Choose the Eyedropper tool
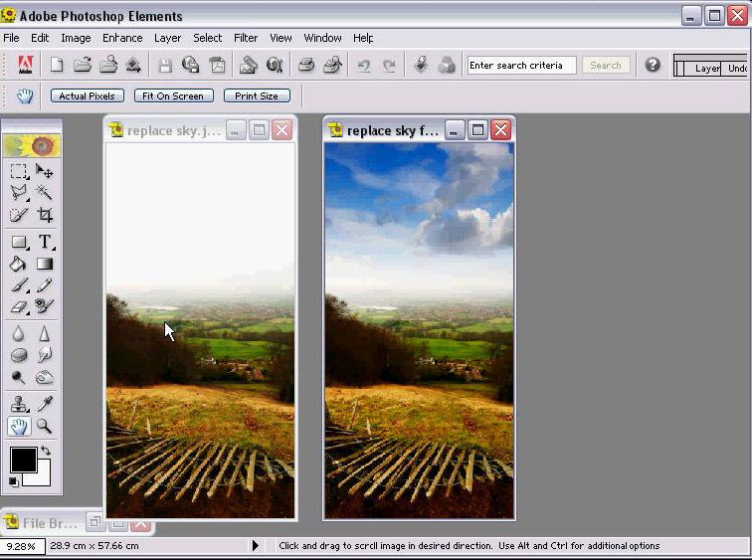Viewport: 752px width, 560px height. [x=45, y=404]
